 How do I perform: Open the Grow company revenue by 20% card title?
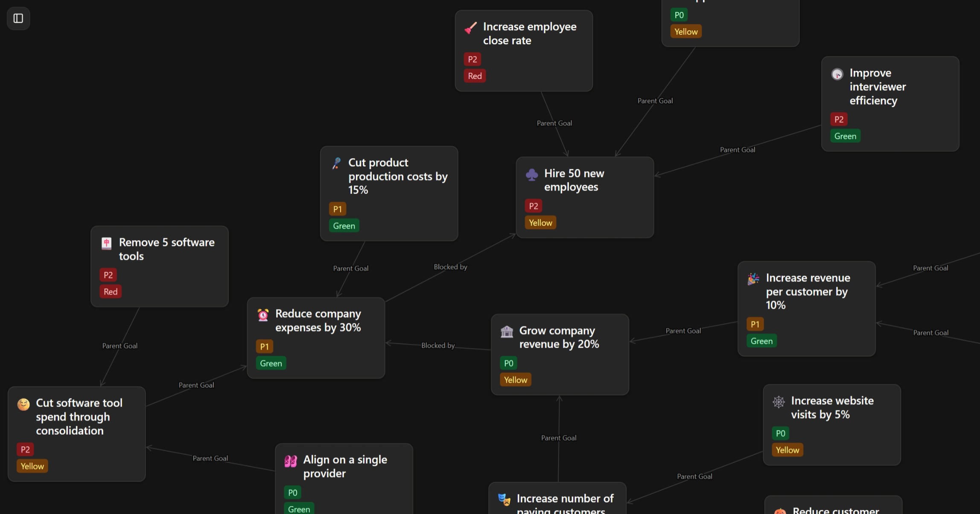tap(559, 337)
